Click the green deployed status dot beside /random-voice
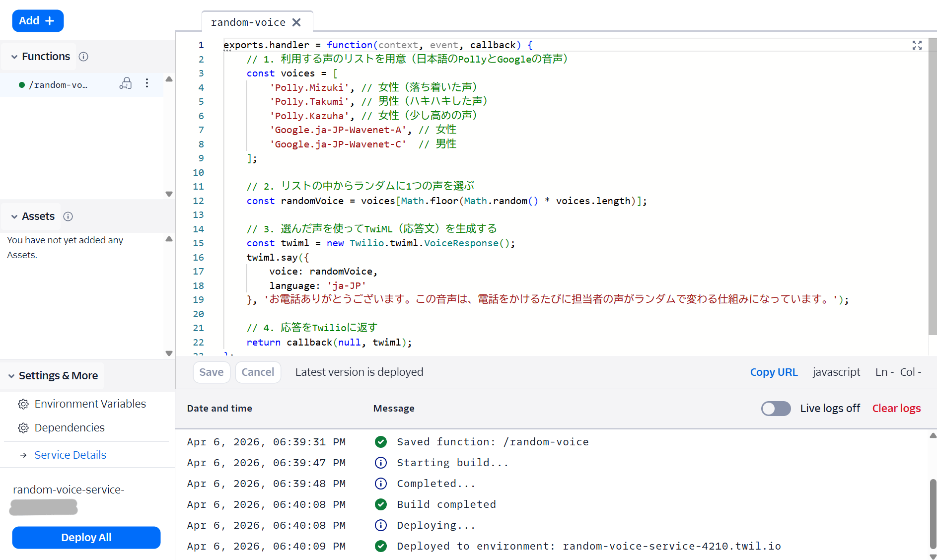The image size is (937, 560). (x=22, y=84)
